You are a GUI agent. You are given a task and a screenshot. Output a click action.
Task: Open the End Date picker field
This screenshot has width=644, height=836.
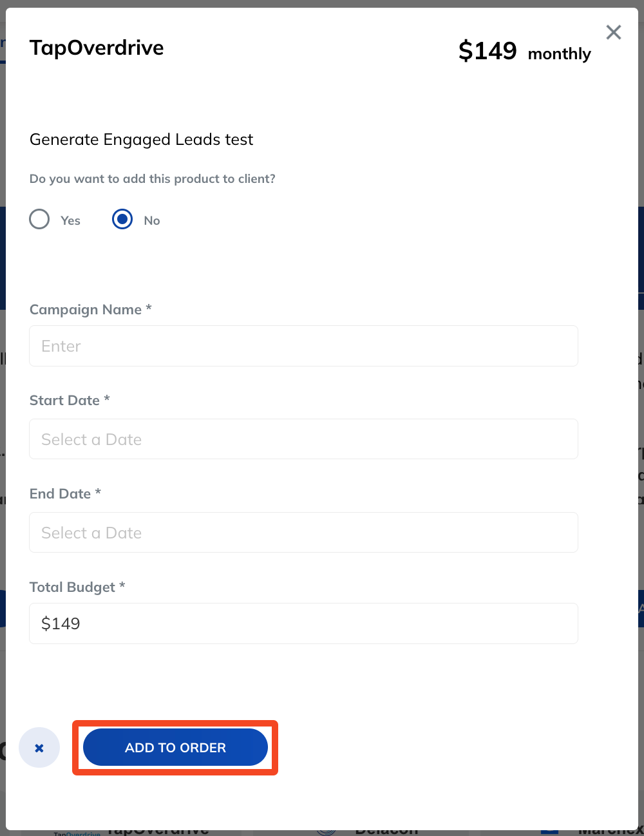(x=303, y=533)
